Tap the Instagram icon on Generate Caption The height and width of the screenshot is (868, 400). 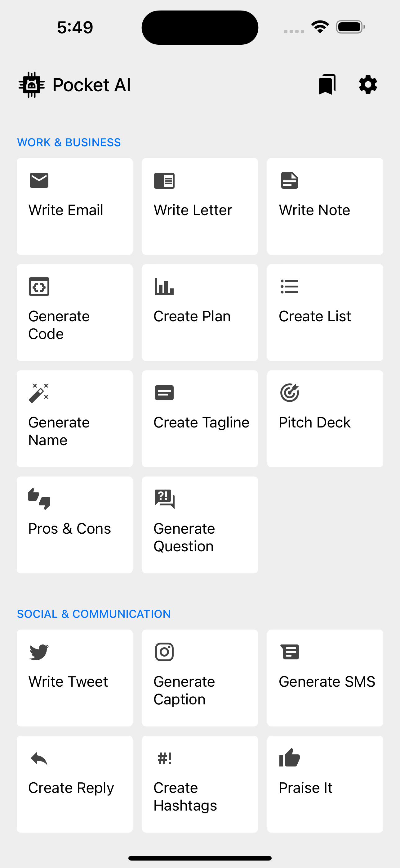point(164,652)
